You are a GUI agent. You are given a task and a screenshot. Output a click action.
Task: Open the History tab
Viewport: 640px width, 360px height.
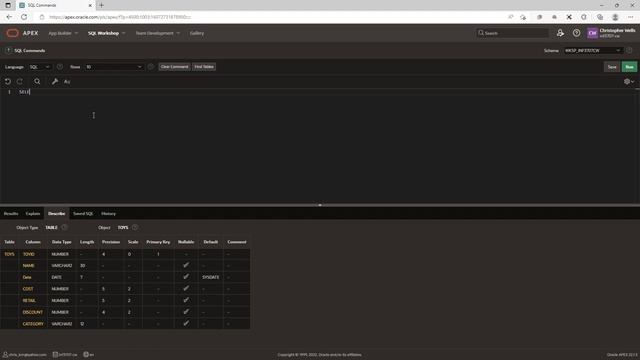click(x=109, y=213)
